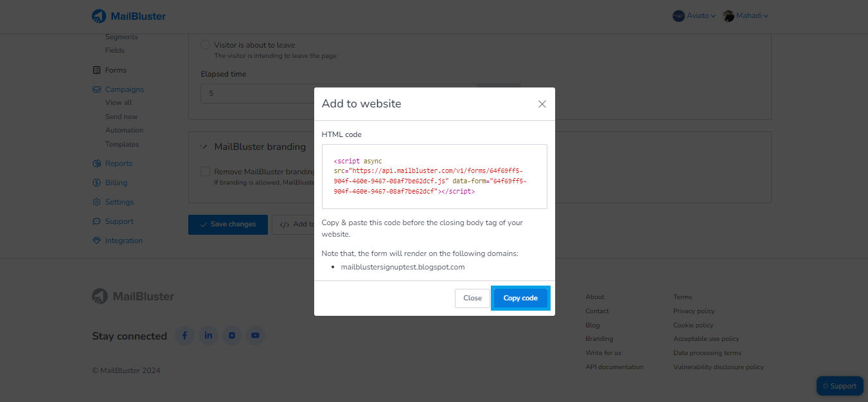
Task: Open Fields in the sidebar
Action: (x=115, y=50)
